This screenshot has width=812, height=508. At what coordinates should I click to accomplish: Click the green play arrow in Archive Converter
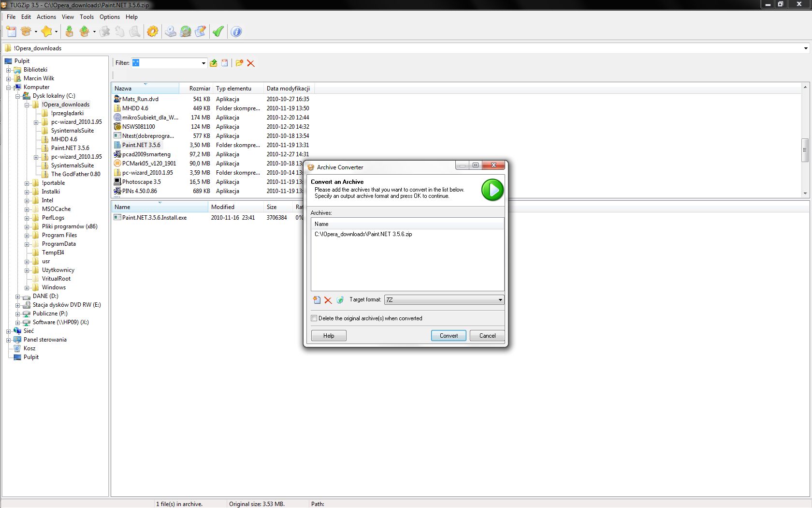493,190
